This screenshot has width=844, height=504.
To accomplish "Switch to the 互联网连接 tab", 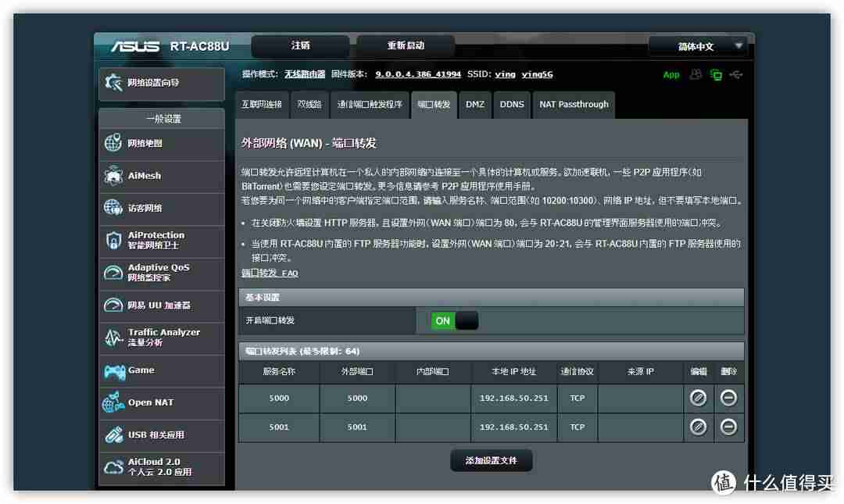I will (262, 105).
